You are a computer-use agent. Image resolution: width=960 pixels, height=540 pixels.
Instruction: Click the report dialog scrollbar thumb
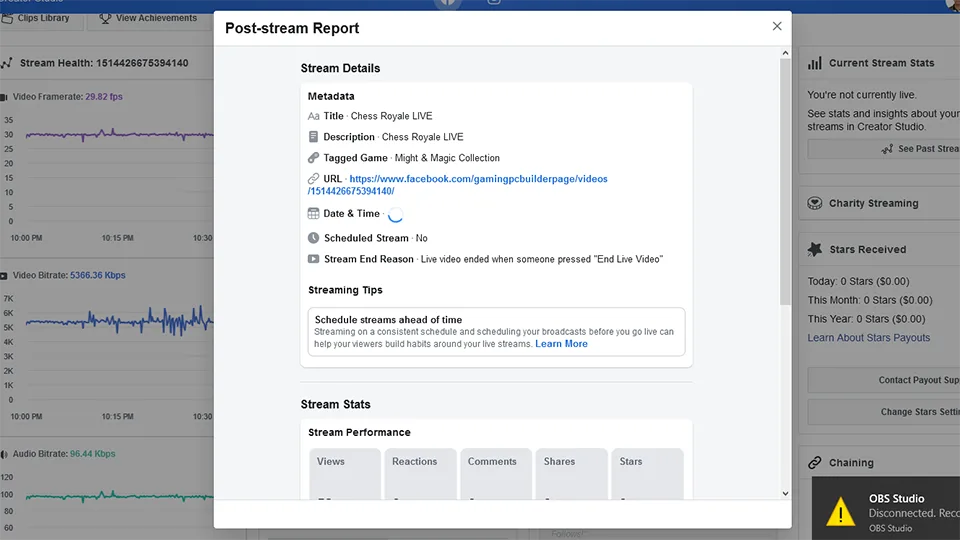pyautogui.click(x=785, y=182)
